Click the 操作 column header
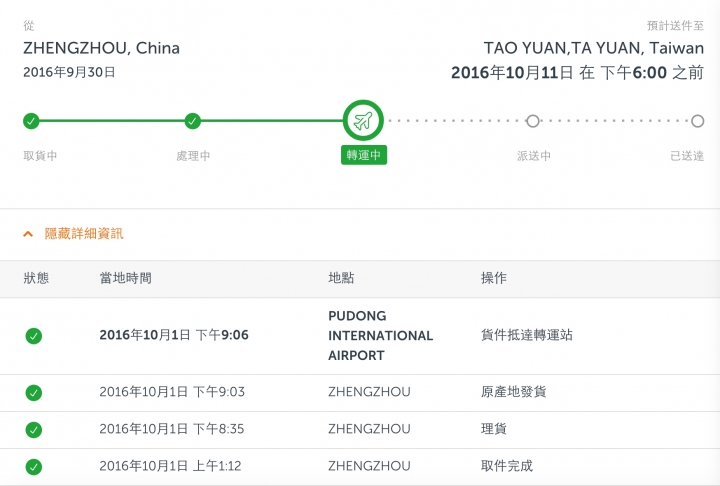The width and height of the screenshot is (720, 486). 494,278
